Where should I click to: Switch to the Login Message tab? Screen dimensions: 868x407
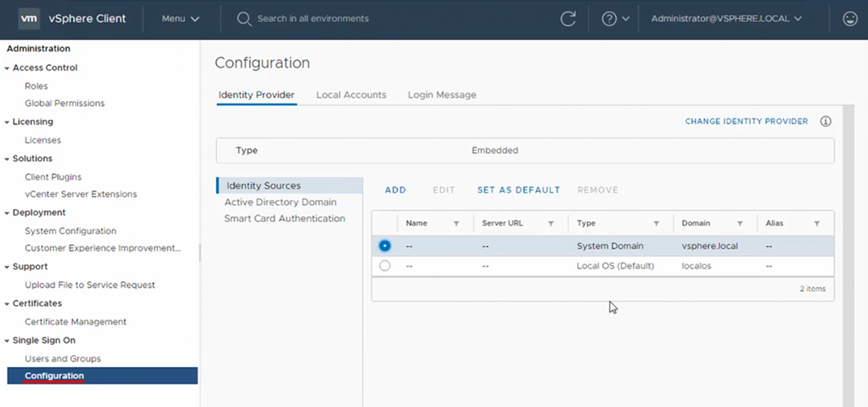point(442,95)
